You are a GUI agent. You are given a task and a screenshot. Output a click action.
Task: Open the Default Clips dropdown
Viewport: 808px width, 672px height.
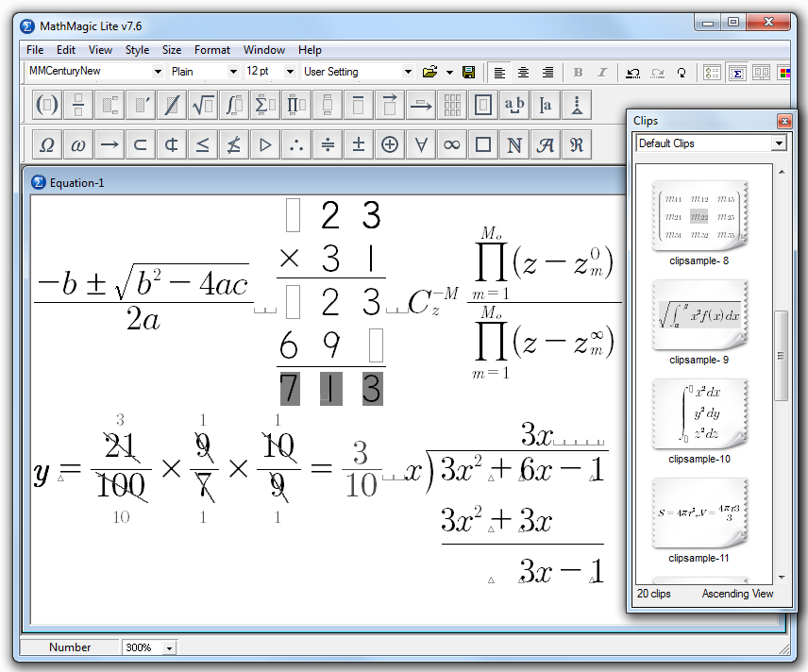click(x=779, y=143)
